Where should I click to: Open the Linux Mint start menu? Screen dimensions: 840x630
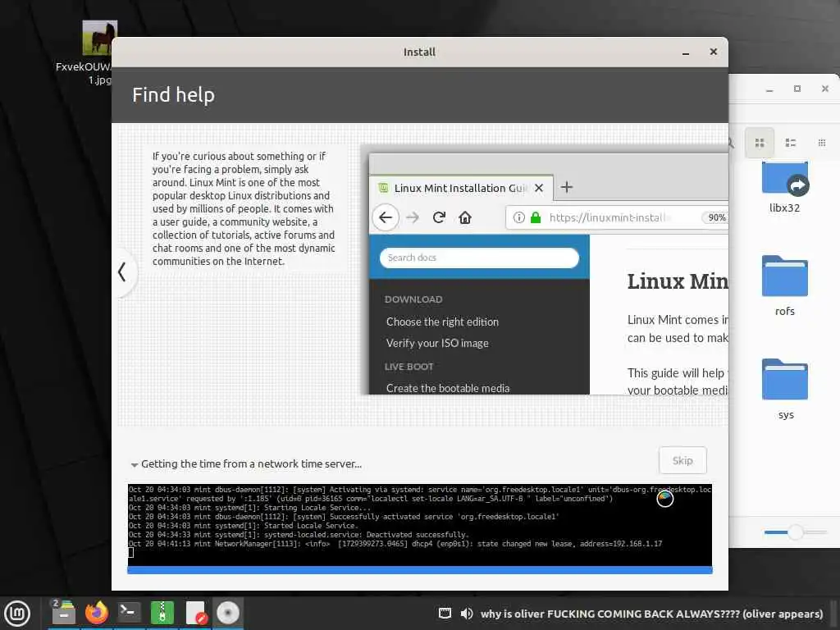(17, 613)
